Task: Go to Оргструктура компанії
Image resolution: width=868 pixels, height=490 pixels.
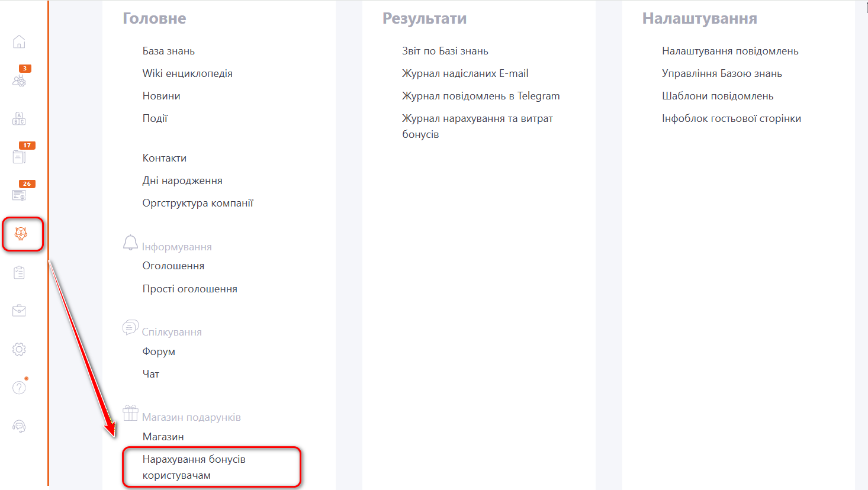Action: click(197, 203)
